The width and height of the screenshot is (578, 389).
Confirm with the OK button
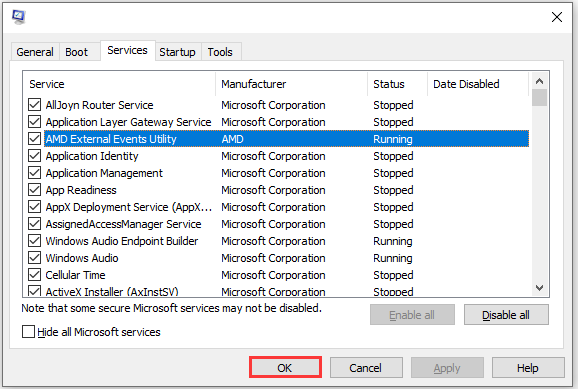pyautogui.click(x=285, y=368)
